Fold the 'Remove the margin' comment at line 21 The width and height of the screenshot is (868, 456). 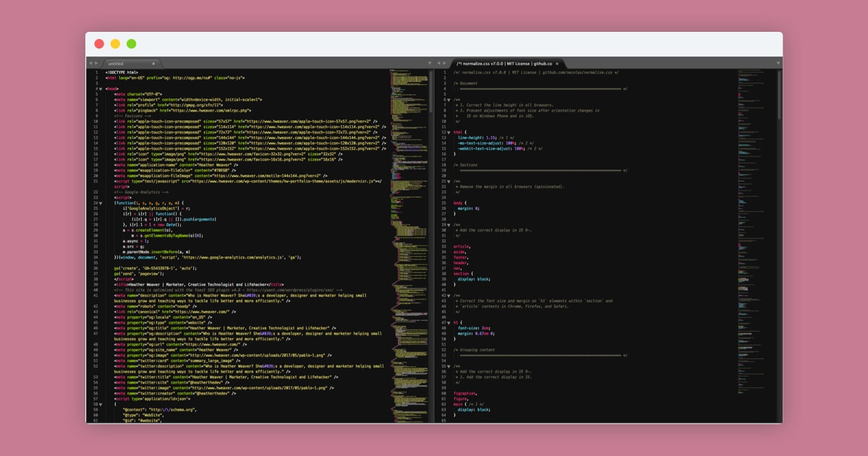point(448,181)
